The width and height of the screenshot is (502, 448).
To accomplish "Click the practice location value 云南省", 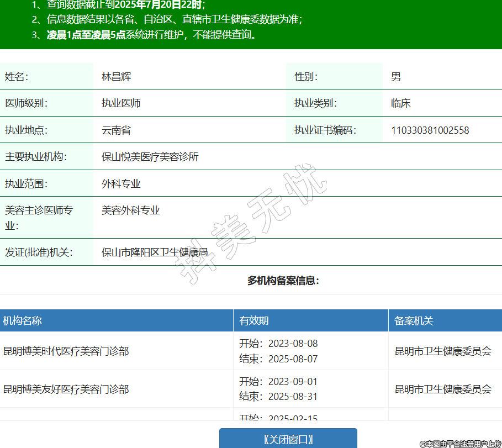I will (x=116, y=130).
